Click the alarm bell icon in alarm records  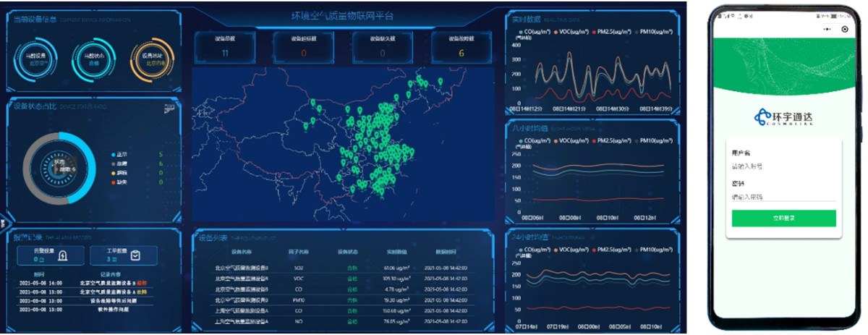click(x=65, y=255)
